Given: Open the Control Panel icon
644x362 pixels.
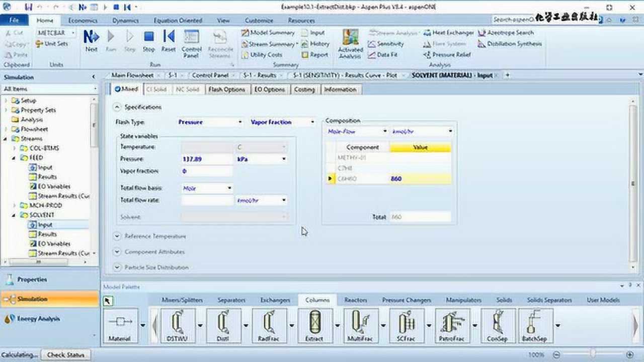Looking at the screenshot, I should click(x=191, y=39).
